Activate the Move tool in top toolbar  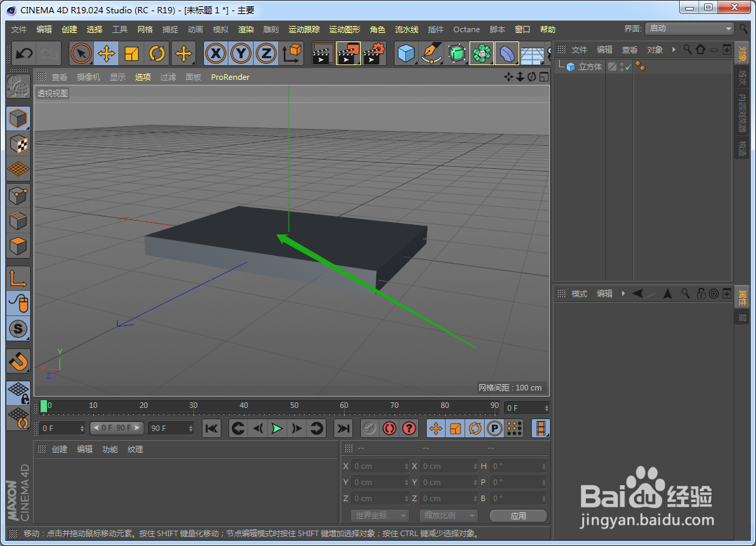coord(106,53)
